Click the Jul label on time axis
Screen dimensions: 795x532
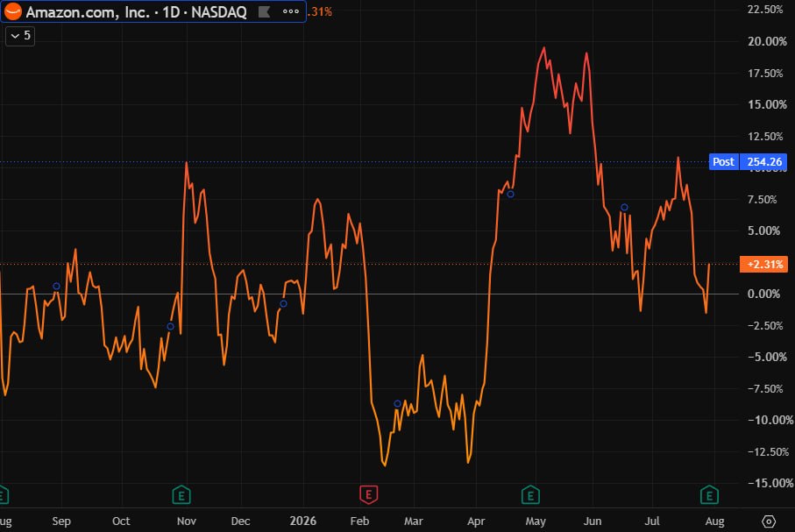(x=652, y=521)
